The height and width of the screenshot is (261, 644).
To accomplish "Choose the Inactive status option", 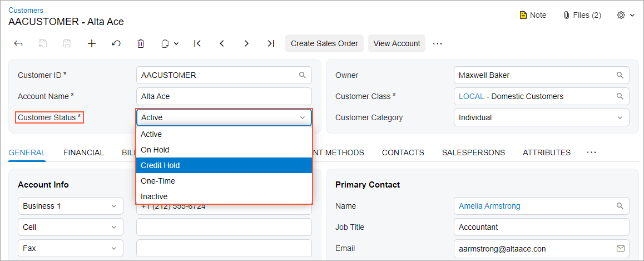I will 224,196.
